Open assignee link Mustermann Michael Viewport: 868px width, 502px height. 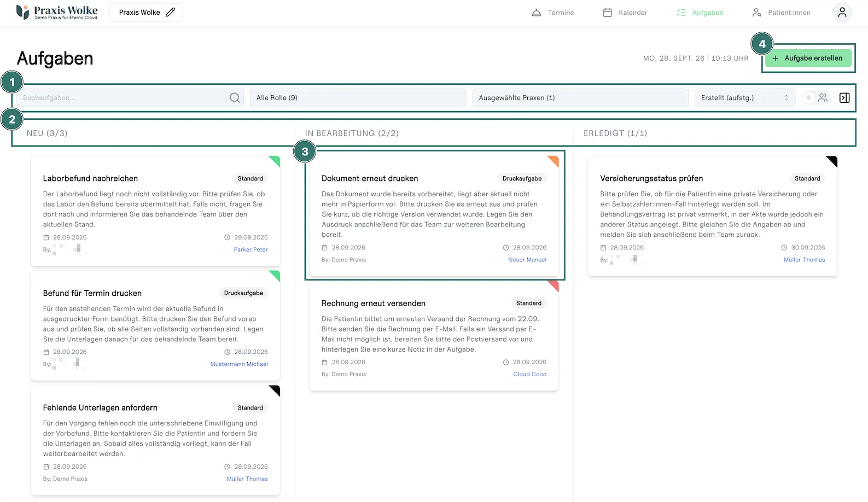pyautogui.click(x=239, y=364)
